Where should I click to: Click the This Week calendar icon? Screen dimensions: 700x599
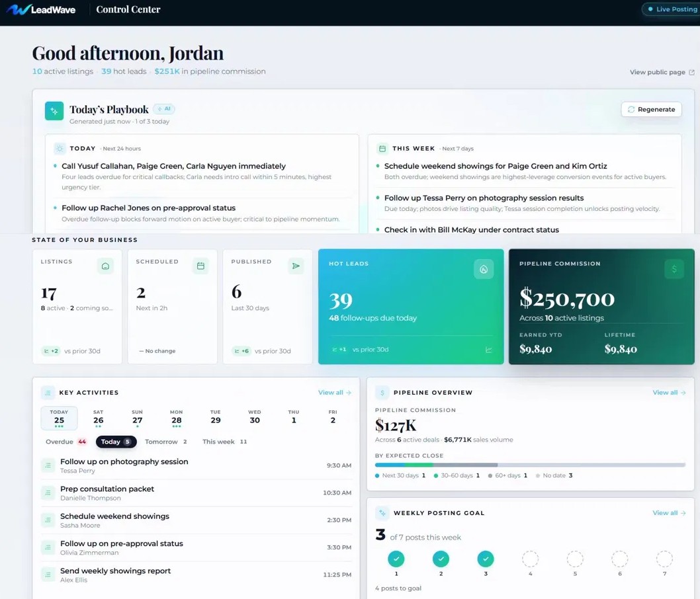pyautogui.click(x=382, y=149)
